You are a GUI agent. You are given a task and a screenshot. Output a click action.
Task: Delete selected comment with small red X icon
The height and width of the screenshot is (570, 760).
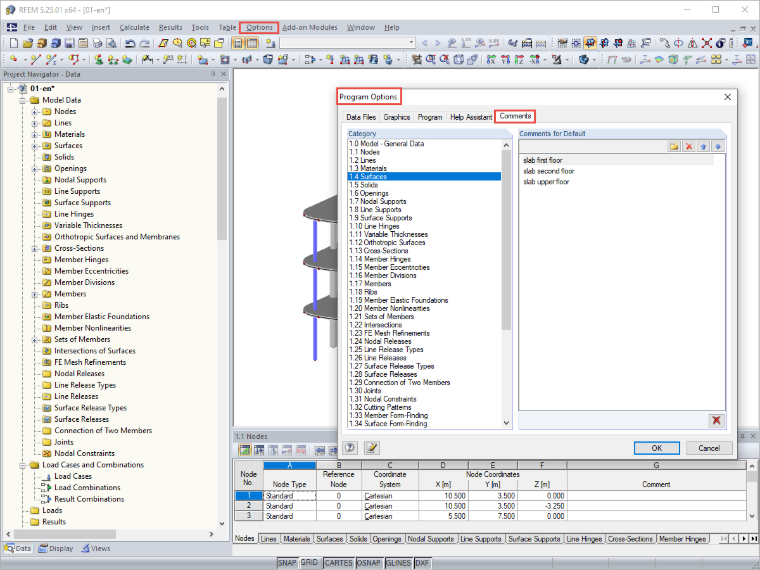click(x=688, y=146)
